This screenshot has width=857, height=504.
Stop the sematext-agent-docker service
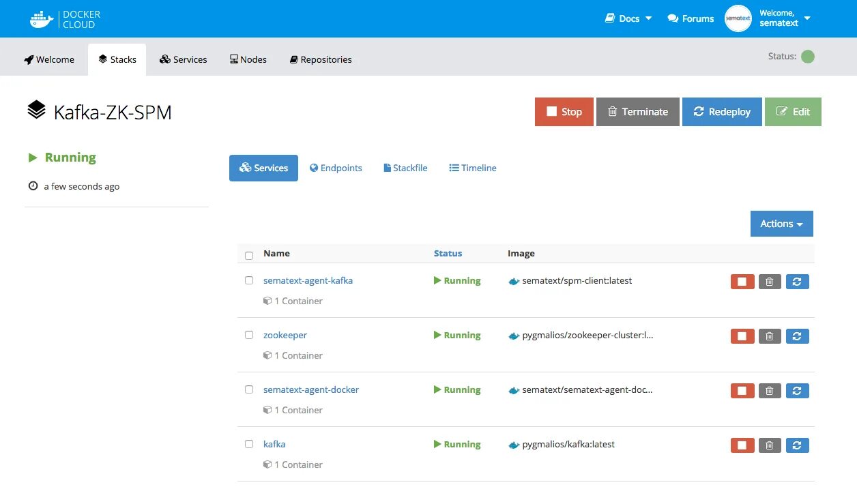click(x=742, y=391)
